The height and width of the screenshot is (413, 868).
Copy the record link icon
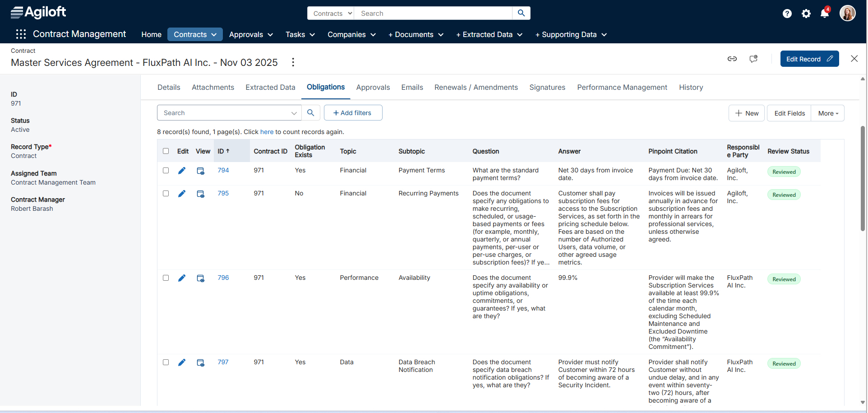(x=732, y=59)
